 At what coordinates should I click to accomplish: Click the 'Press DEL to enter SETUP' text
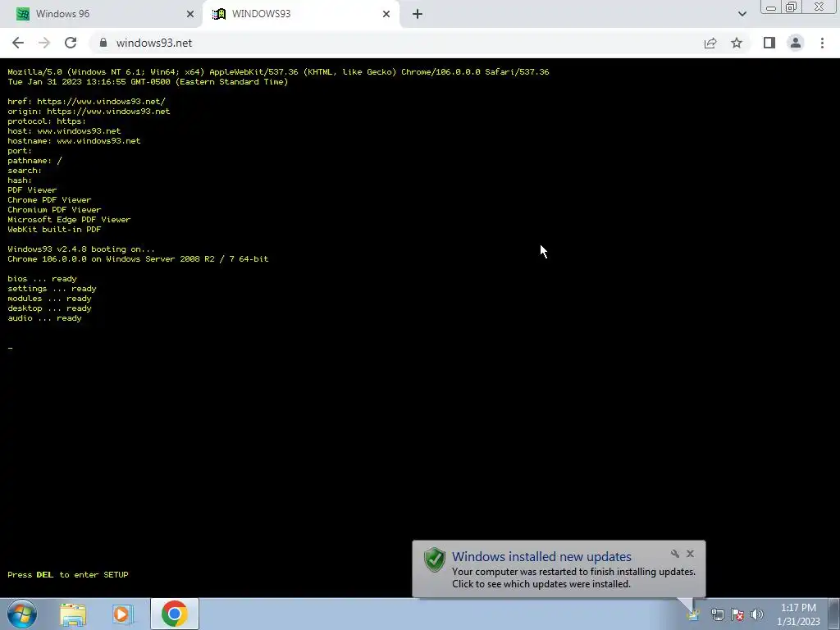(68, 574)
